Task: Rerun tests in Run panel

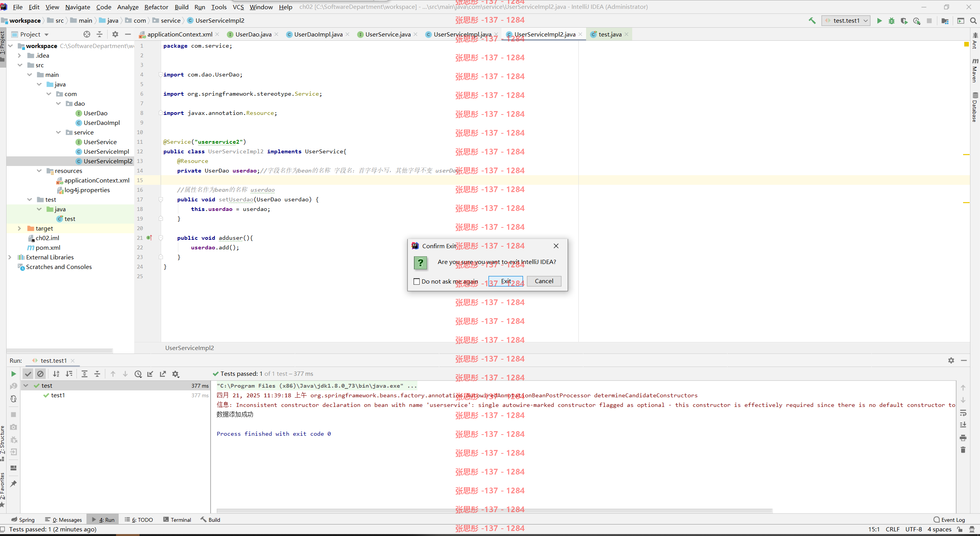Action: pos(13,374)
